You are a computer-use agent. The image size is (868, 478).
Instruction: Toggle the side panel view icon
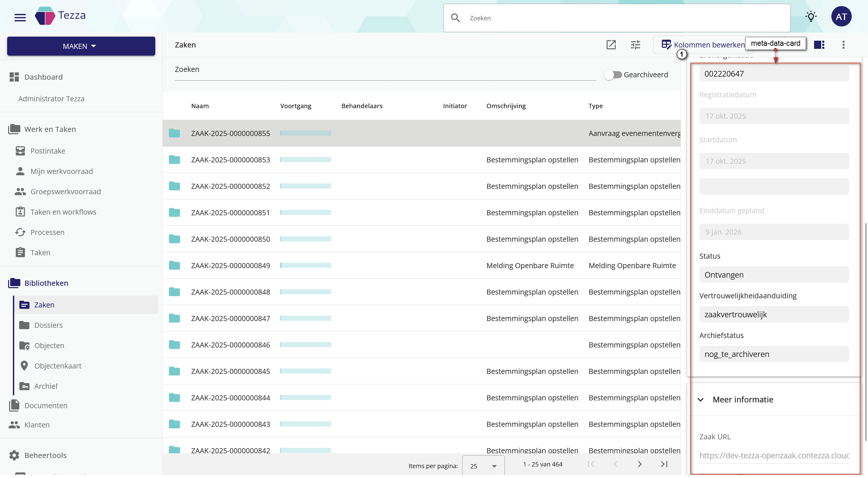tap(819, 45)
